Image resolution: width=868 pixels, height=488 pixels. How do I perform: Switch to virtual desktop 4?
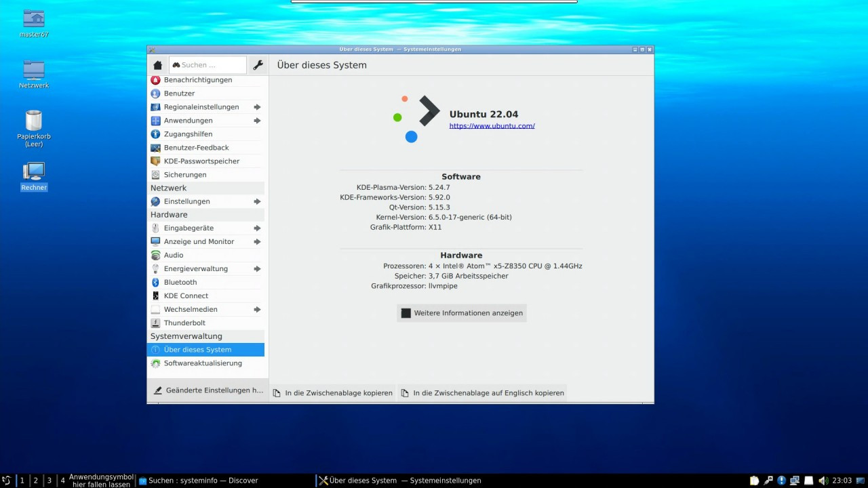[x=63, y=481]
